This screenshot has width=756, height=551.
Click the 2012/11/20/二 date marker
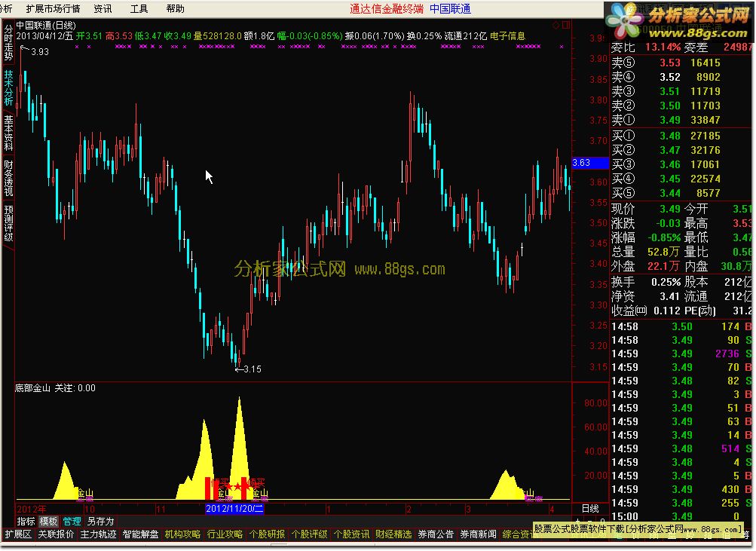234,508
